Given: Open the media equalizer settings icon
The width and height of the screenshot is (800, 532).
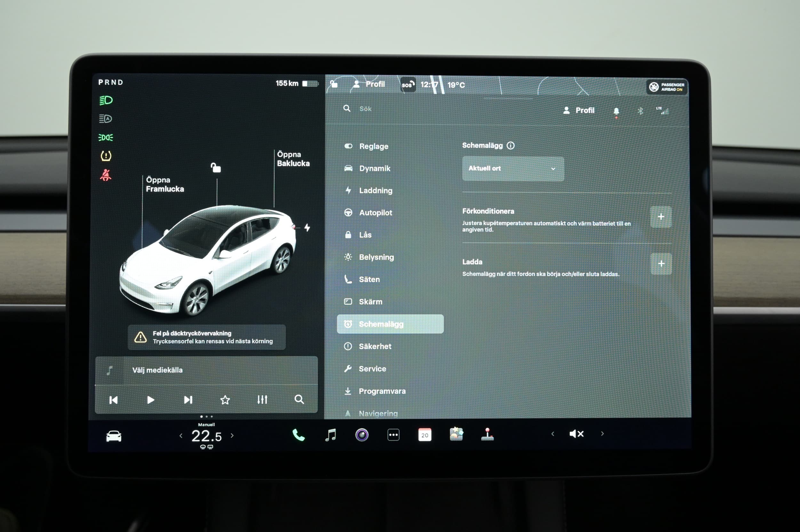Looking at the screenshot, I should pyautogui.click(x=262, y=399).
